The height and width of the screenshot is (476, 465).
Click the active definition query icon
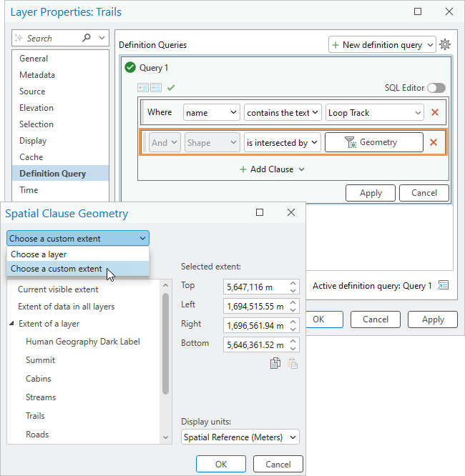pyautogui.click(x=444, y=285)
